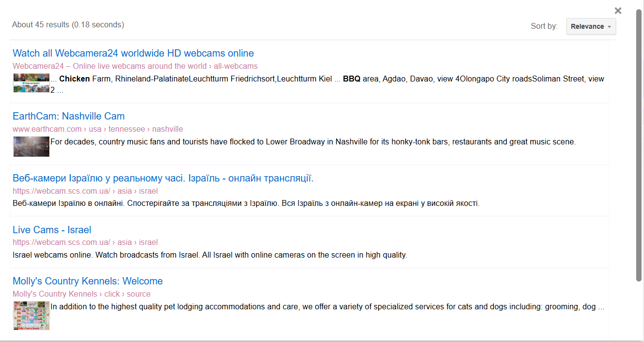Click the Molly's Country Kennels breadcrumb path
The height and width of the screenshot is (342, 644).
[81, 294]
